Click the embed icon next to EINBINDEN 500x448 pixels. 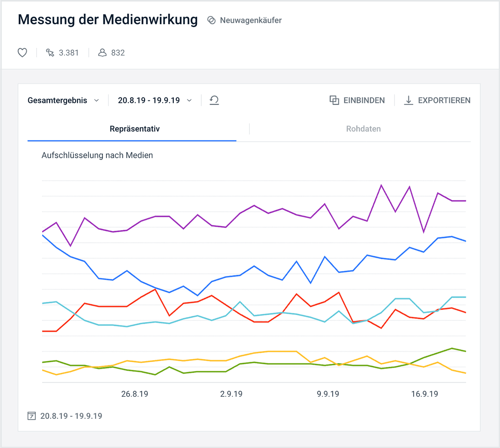(334, 100)
